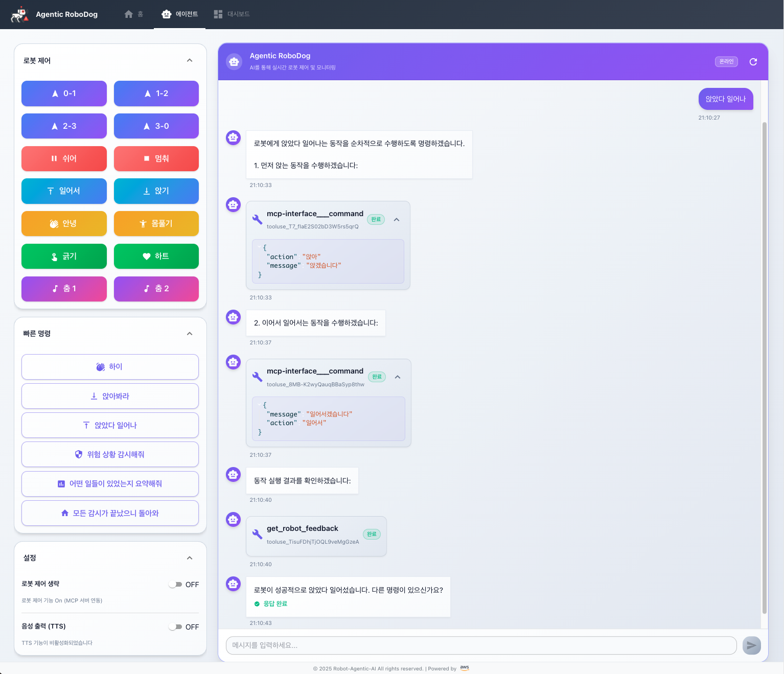This screenshot has width=784, height=674.
Task: Send the 하이 quick command
Action: click(110, 367)
